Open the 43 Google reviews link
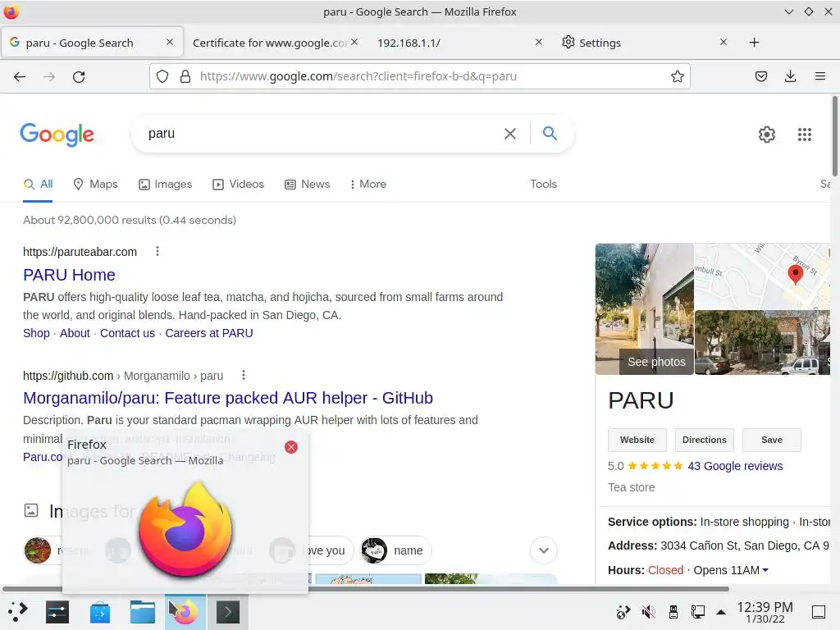The width and height of the screenshot is (840, 630). (x=735, y=466)
